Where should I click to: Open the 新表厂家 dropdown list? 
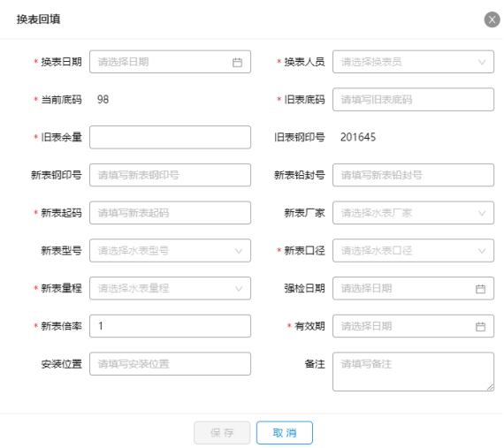[x=413, y=213]
